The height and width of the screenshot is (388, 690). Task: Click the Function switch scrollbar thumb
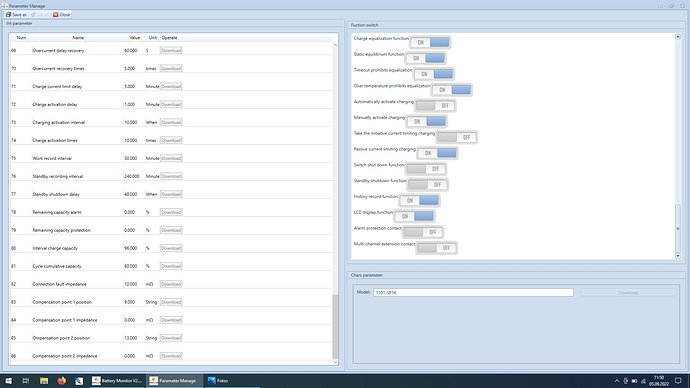678,228
